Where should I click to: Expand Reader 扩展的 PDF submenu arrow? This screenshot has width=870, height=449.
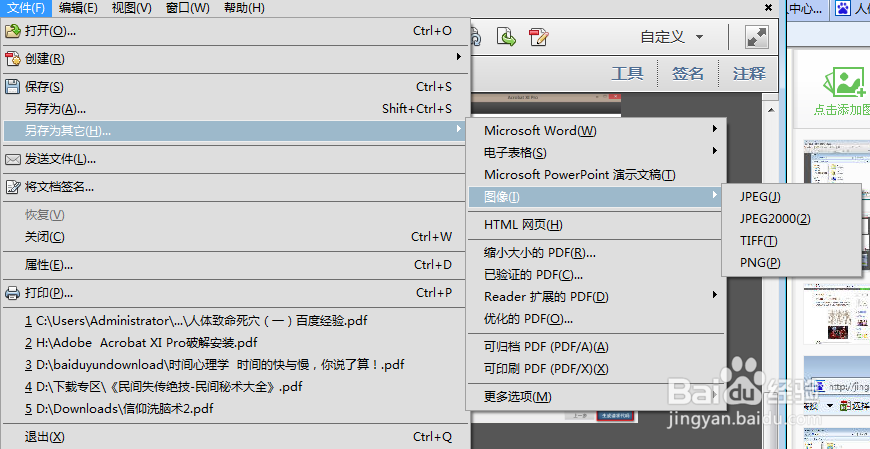[715, 295]
